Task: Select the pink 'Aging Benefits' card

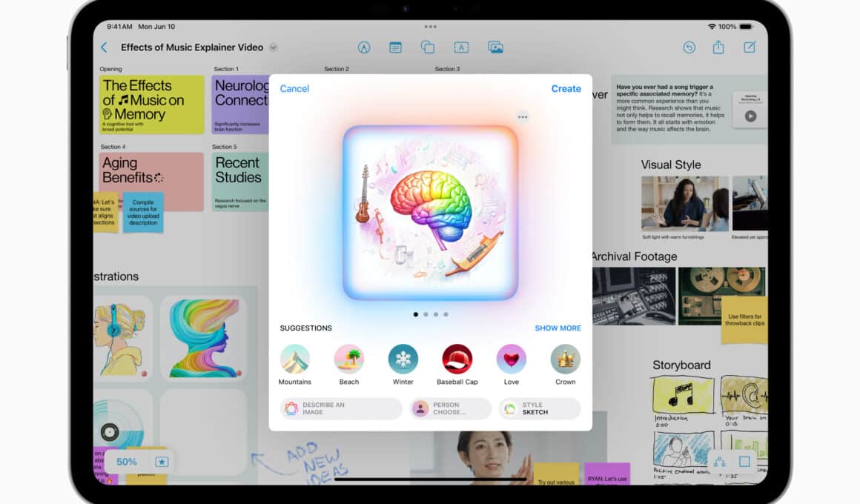Action: pyautogui.click(x=152, y=182)
